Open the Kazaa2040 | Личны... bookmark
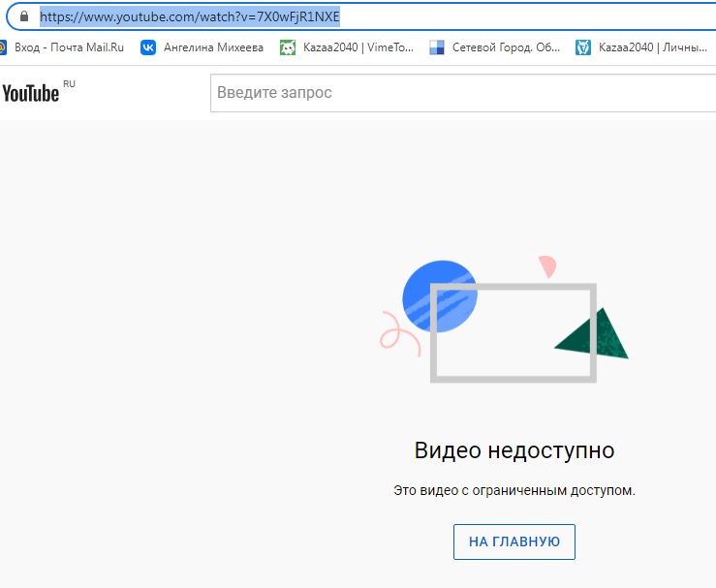This screenshot has height=588, width=716. [652, 47]
